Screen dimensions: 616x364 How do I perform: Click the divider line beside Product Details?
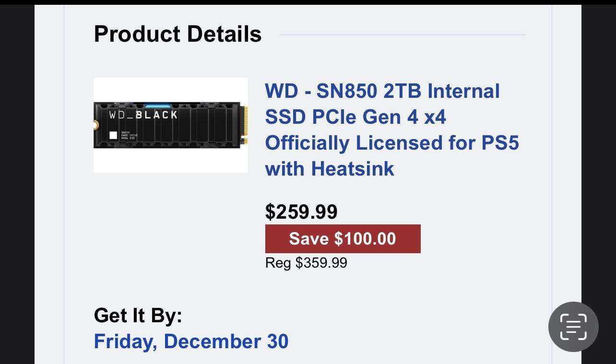[x=402, y=35]
